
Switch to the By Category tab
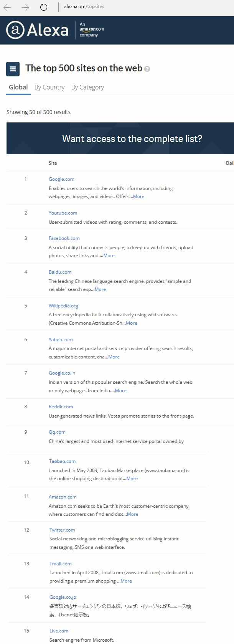(x=87, y=87)
